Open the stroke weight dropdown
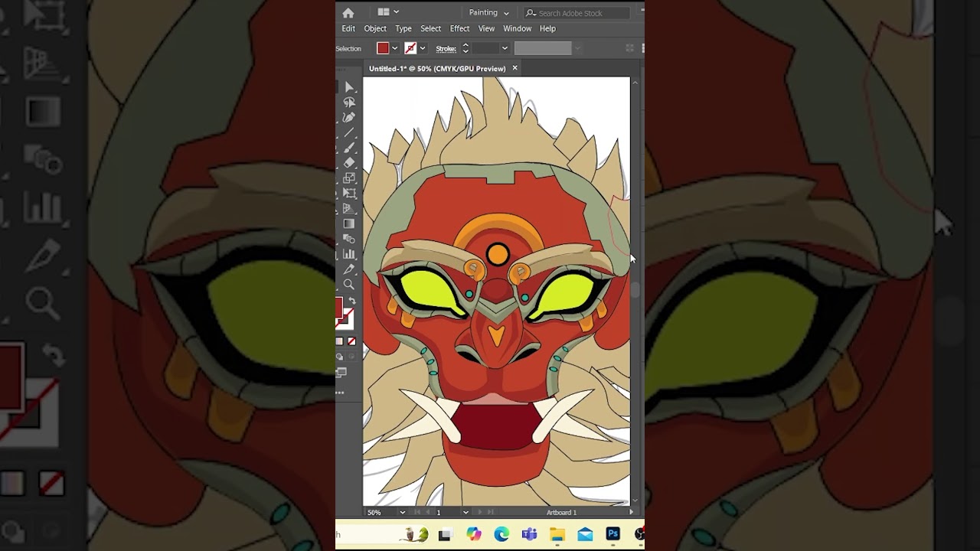This screenshot has height=551, width=980. click(504, 48)
